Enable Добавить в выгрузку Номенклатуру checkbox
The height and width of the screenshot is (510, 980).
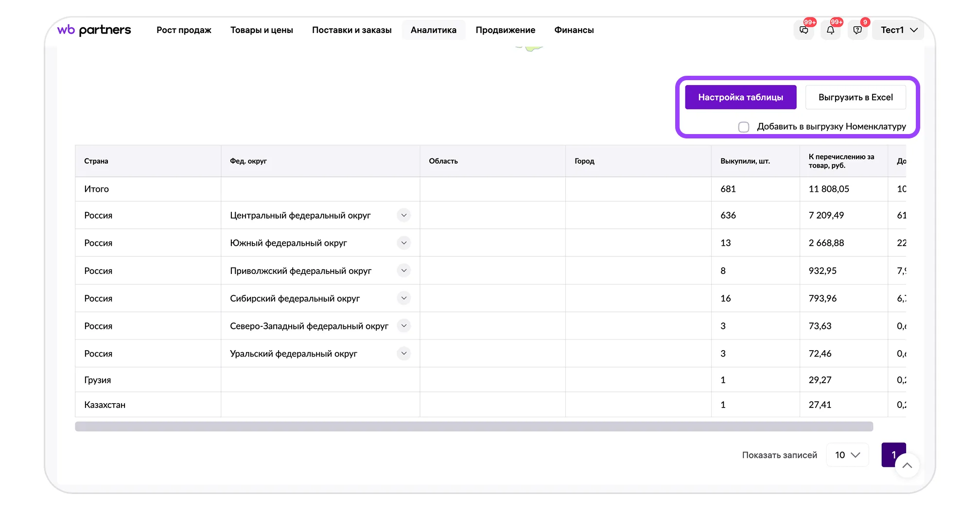(x=743, y=127)
